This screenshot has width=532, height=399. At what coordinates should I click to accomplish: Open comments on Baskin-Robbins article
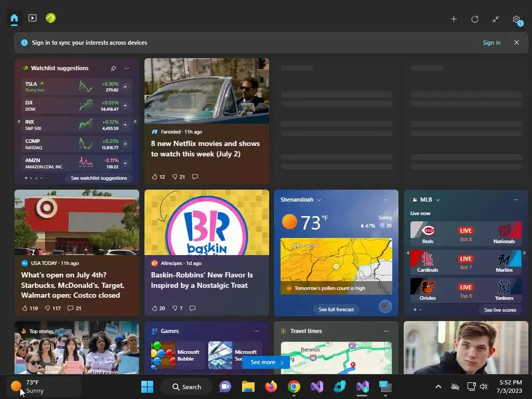tap(192, 308)
